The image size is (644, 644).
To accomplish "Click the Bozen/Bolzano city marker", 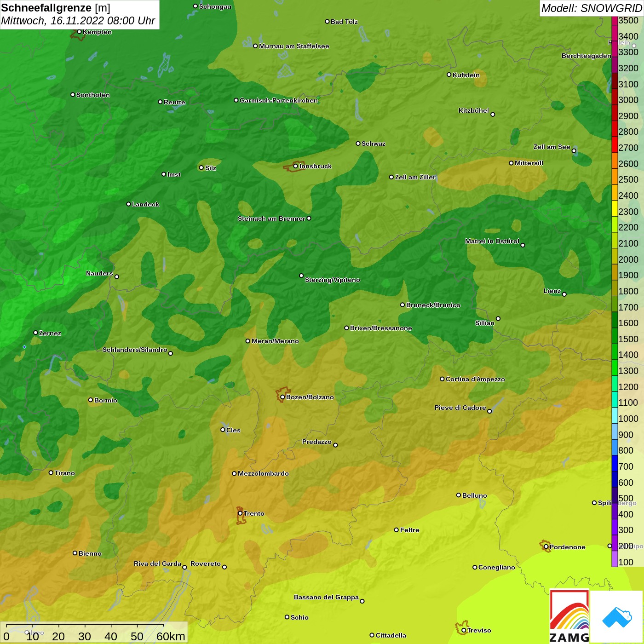I will (x=282, y=397).
